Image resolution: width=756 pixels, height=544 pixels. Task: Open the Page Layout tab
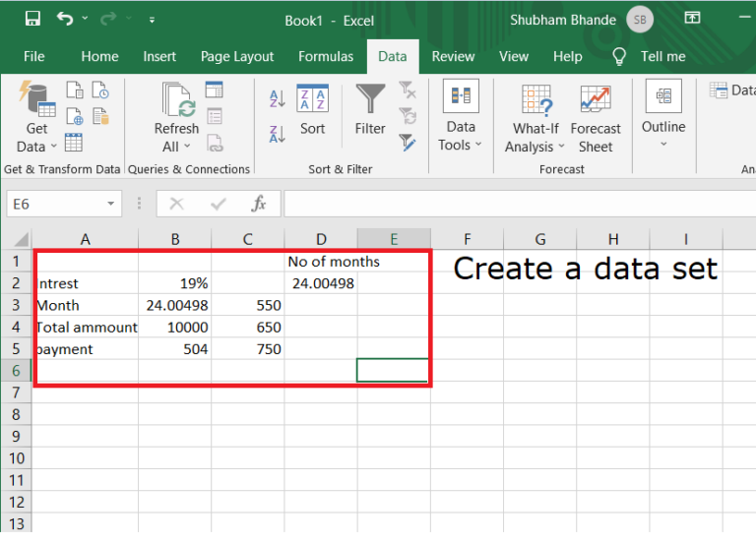237,56
